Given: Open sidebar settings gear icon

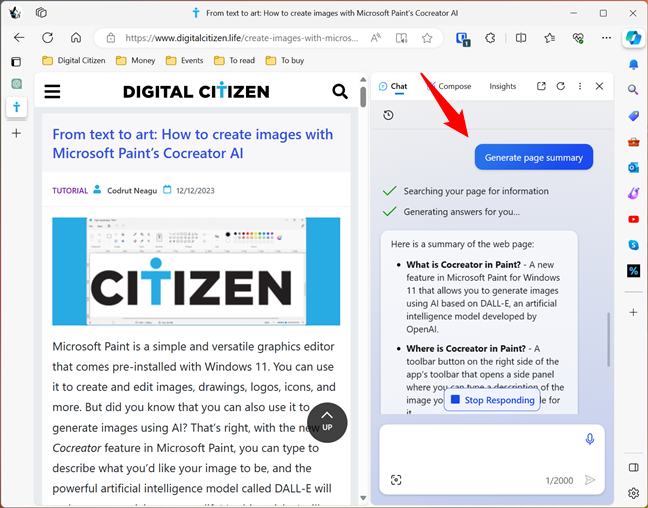Looking at the screenshot, I should [x=633, y=493].
